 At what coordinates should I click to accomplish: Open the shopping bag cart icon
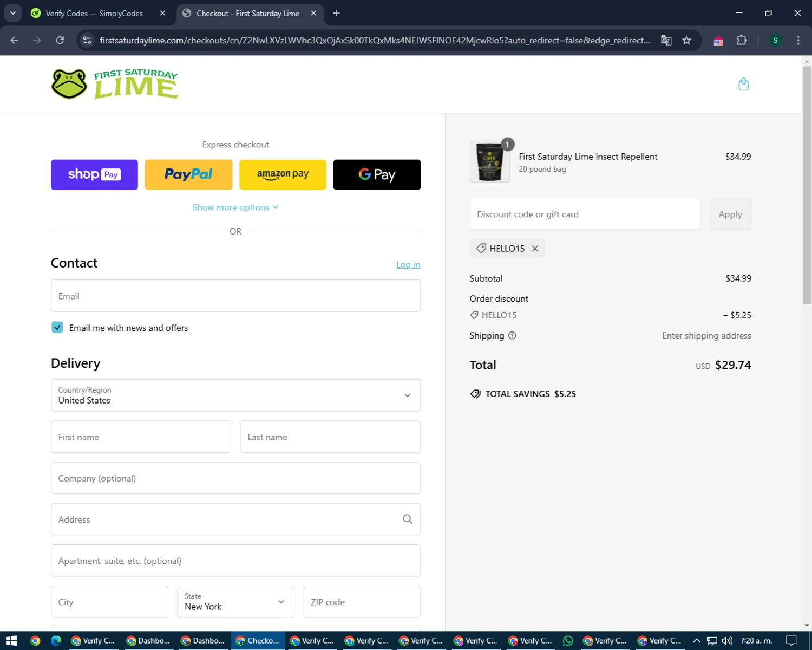[743, 84]
